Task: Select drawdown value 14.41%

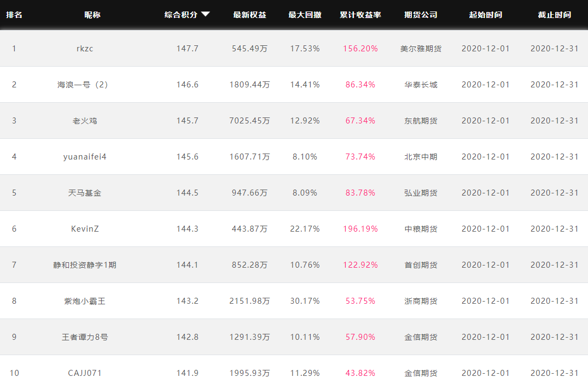Action: coord(305,85)
